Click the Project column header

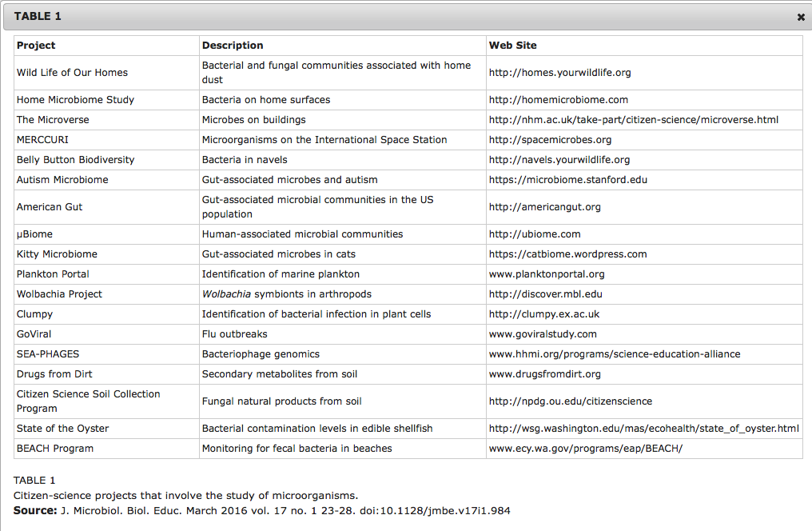36,46
